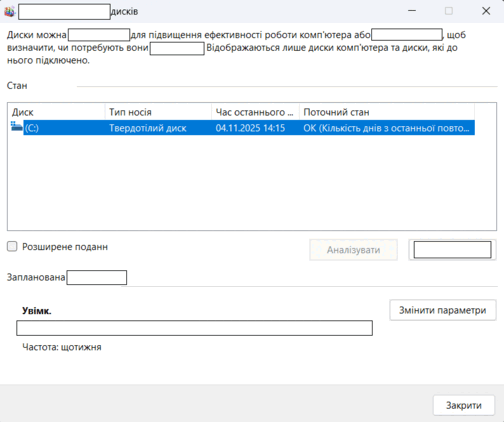Select the Твердотілий диск cell
The width and height of the screenshot is (504, 422).
148,128
